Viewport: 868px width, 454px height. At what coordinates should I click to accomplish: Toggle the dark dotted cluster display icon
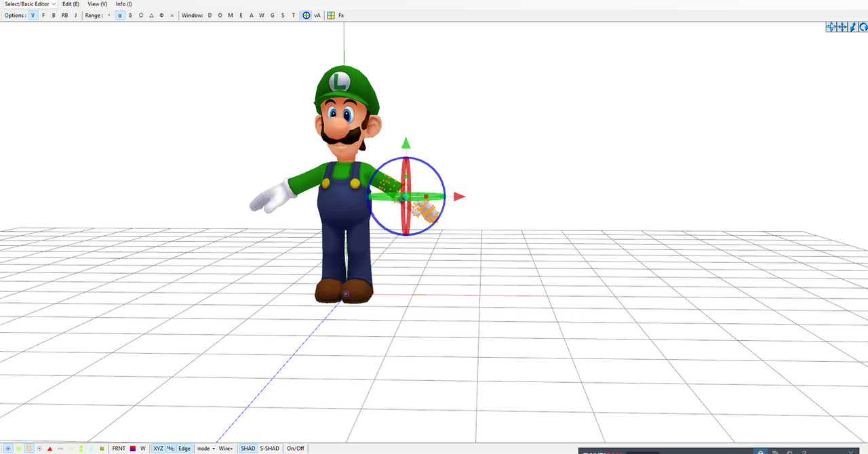pos(102,449)
